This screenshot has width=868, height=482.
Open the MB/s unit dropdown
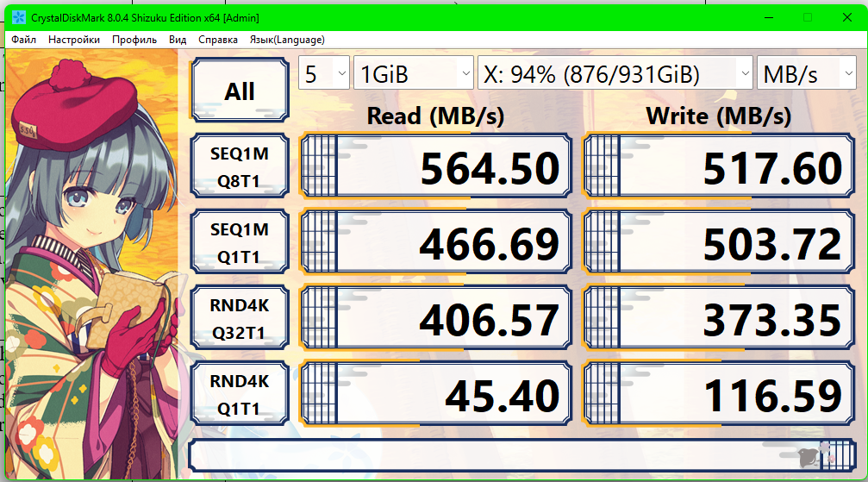pyautogui.click(x=807, y=73)
